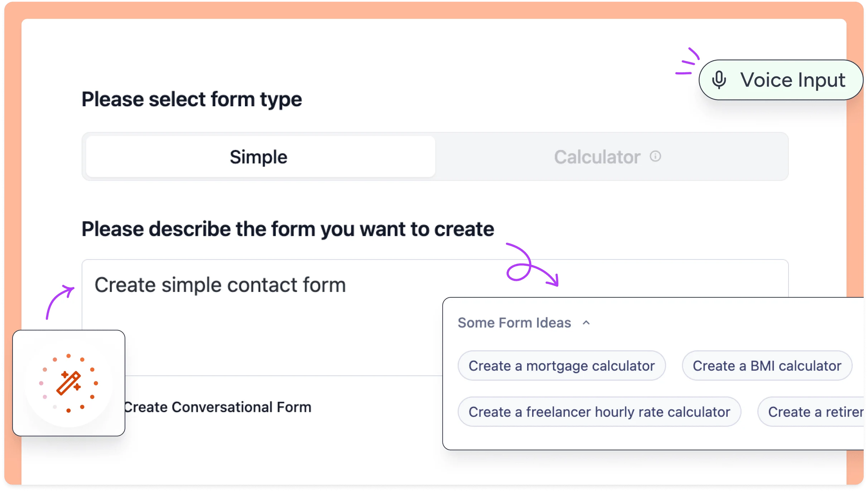Toggle the Create Conversational Form option
Image resolution: width=868 pixels, height=492 pixels.
click(x=218, y=407)
